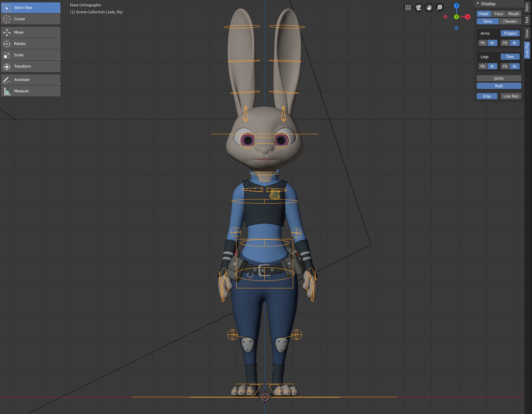
Task: Toggle camera view icon
Action: click(418, 8)
